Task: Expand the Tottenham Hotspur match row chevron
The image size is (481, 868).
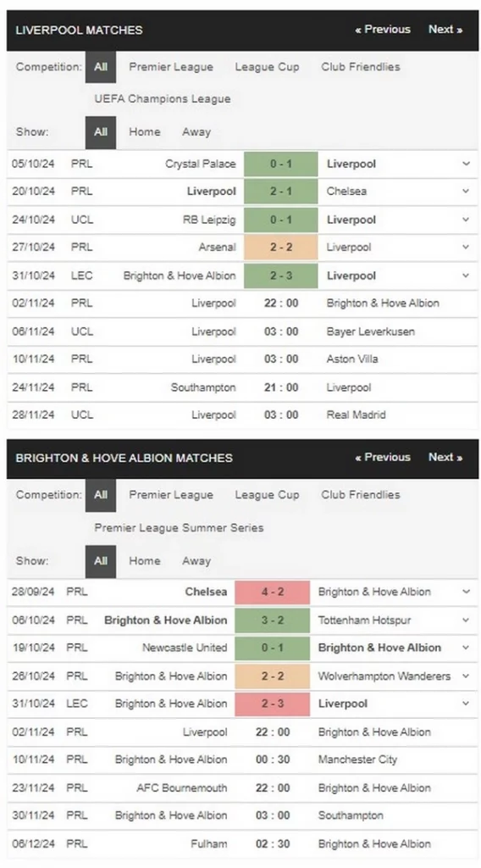Action: click(x=466, y=620)
